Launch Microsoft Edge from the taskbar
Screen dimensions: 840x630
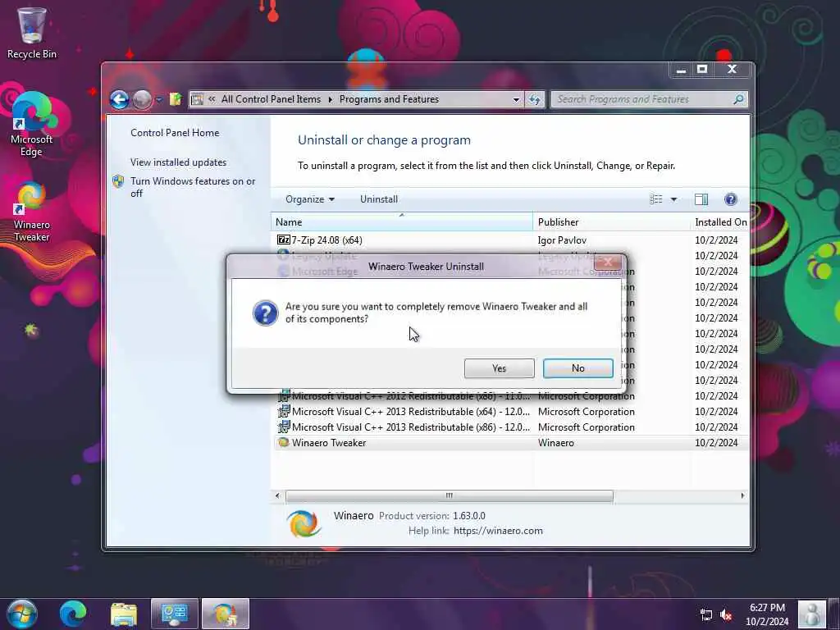click(73, 614)
